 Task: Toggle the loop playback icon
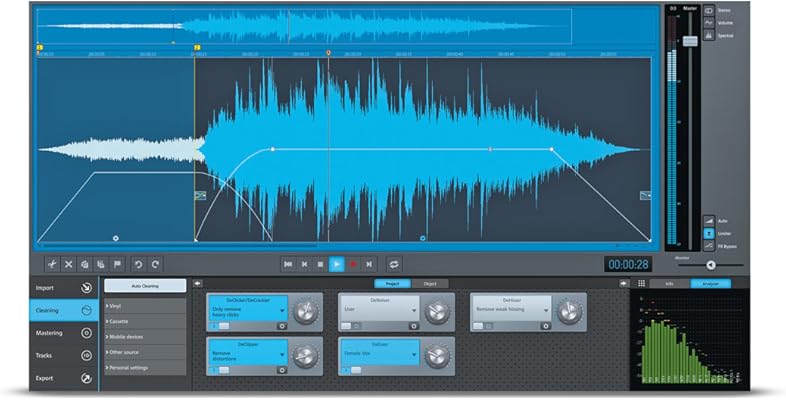(x=394, y=264)
